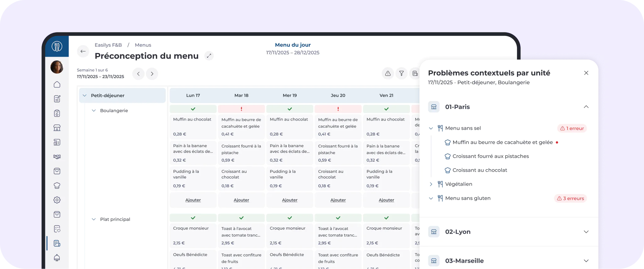Viewport: 644px width, 269px height.
Task: Click the 3 erreurs badge
Action: (x=570, y=198)
